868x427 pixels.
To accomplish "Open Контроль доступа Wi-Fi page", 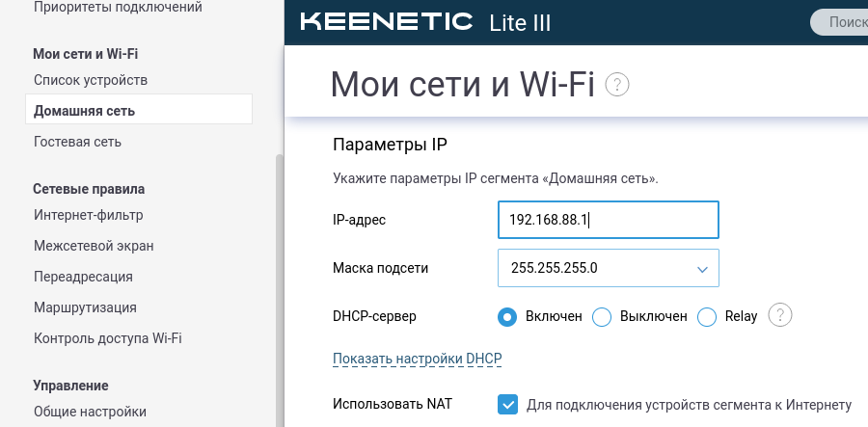I will (x=108, y=338).
